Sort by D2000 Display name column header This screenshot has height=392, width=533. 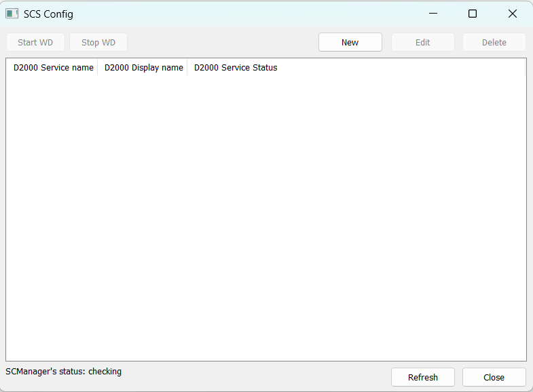143,68
